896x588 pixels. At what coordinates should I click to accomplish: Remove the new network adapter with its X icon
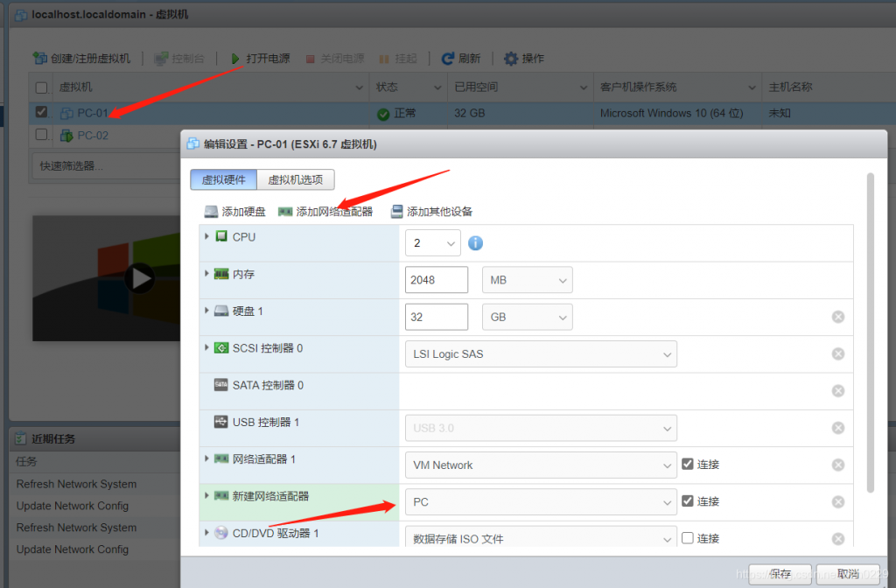(838, 501)
